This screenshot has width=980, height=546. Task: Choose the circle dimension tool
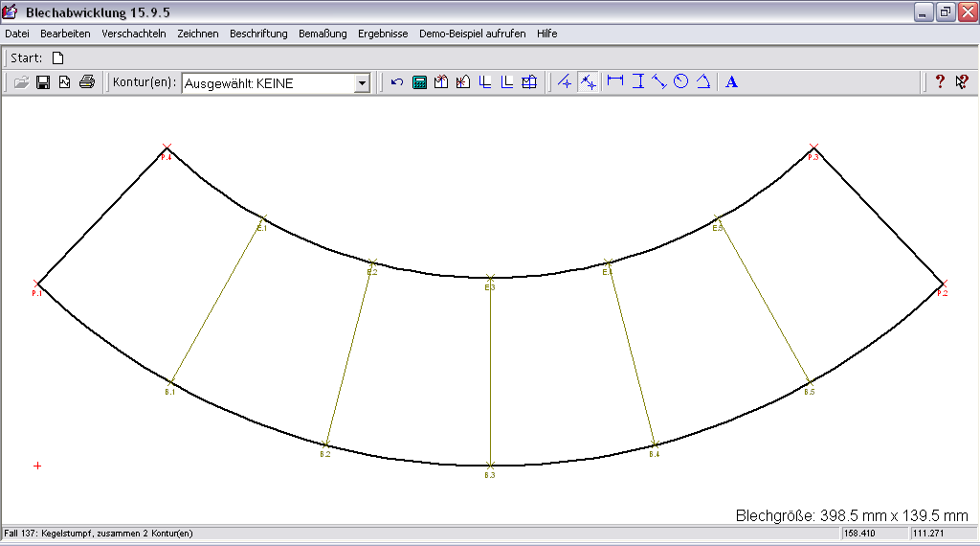pyautogui.click(x=680, y=81)
